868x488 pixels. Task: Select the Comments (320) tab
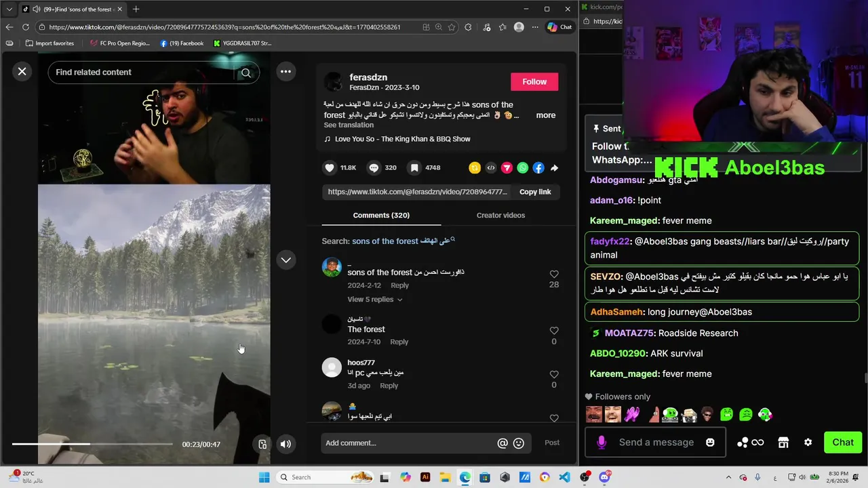click(x=381, y=215)
